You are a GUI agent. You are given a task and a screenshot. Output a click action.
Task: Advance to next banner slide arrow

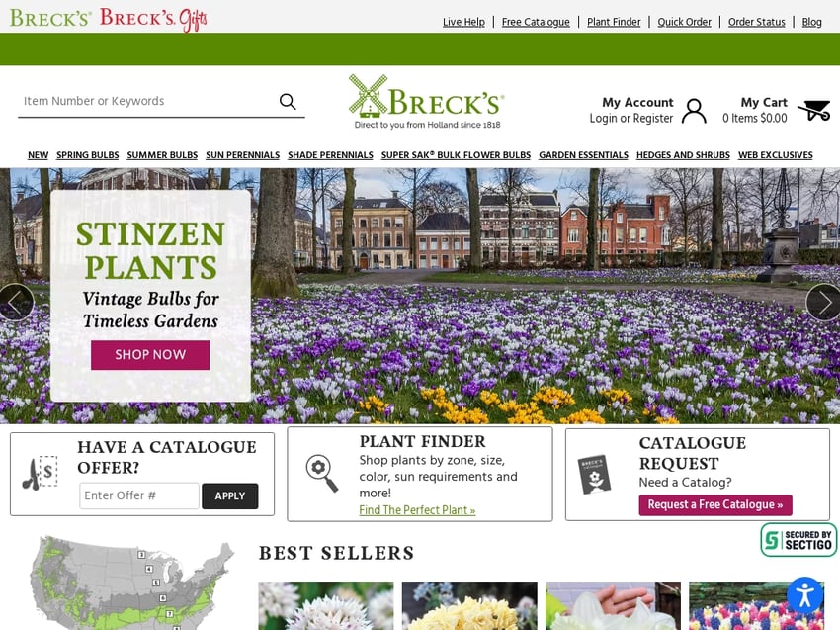[823, 303]
